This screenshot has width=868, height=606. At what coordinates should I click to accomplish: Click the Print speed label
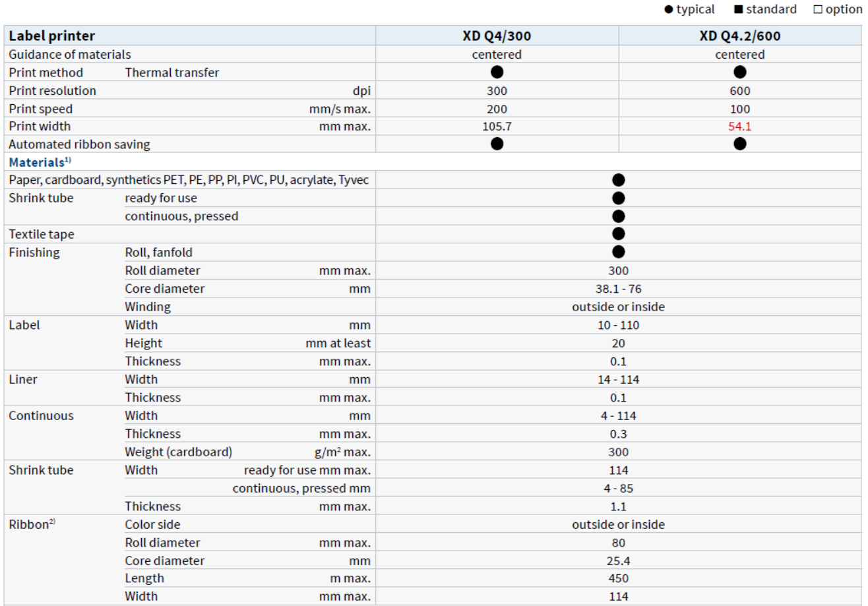pos(41,108)
